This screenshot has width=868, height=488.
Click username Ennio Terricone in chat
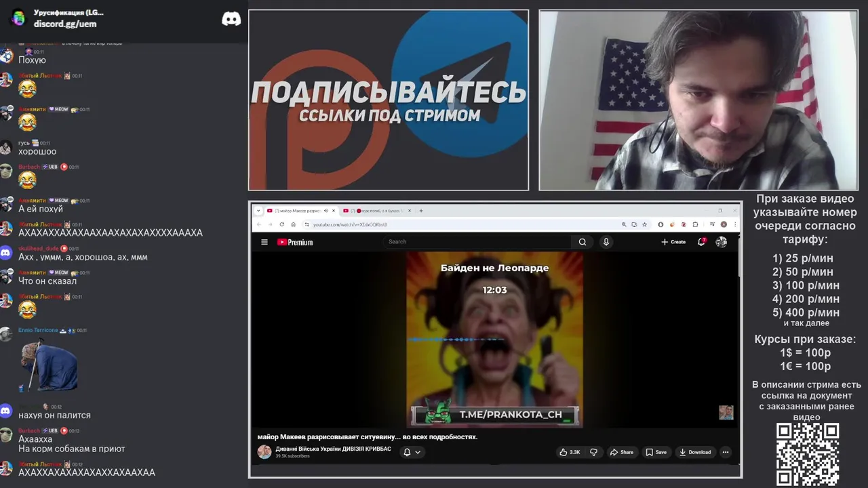pyautogui.click(x=38, y=330)
